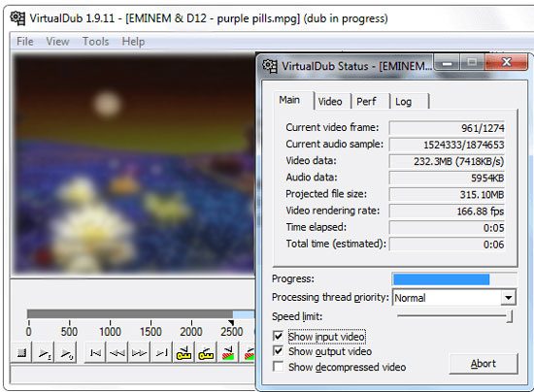
Task: Open the Help menu
Action: pos(133,42)
